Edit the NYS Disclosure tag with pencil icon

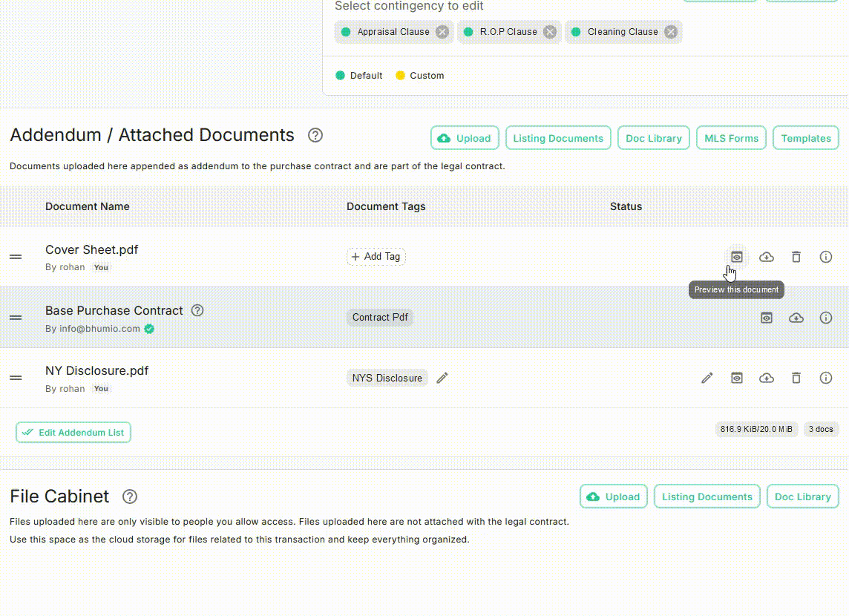(442, 378)
